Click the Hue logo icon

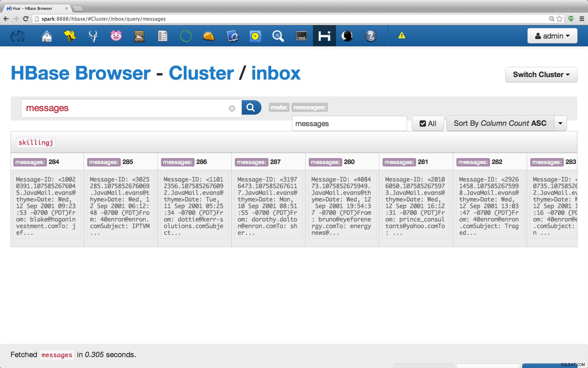point(17,36)
